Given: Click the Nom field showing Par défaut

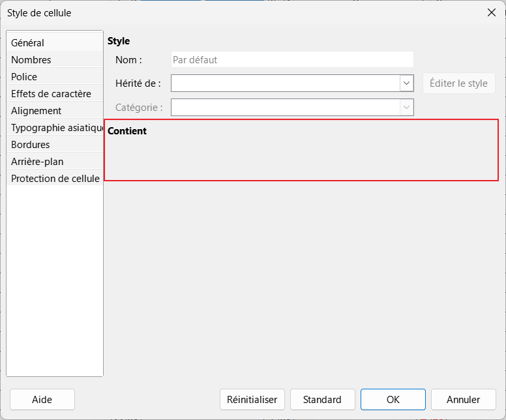Looking at the screenshot, I should point(291,60).
